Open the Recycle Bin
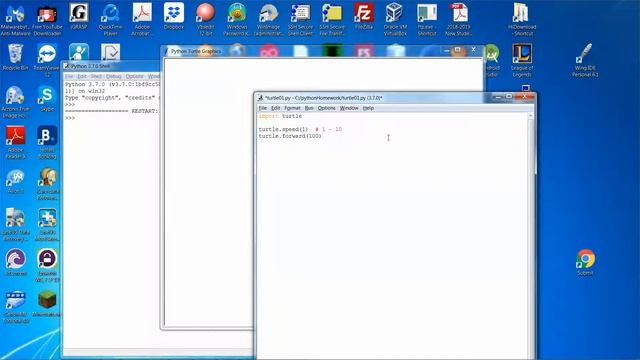The image size is (640, 360). tap(15, 57)
